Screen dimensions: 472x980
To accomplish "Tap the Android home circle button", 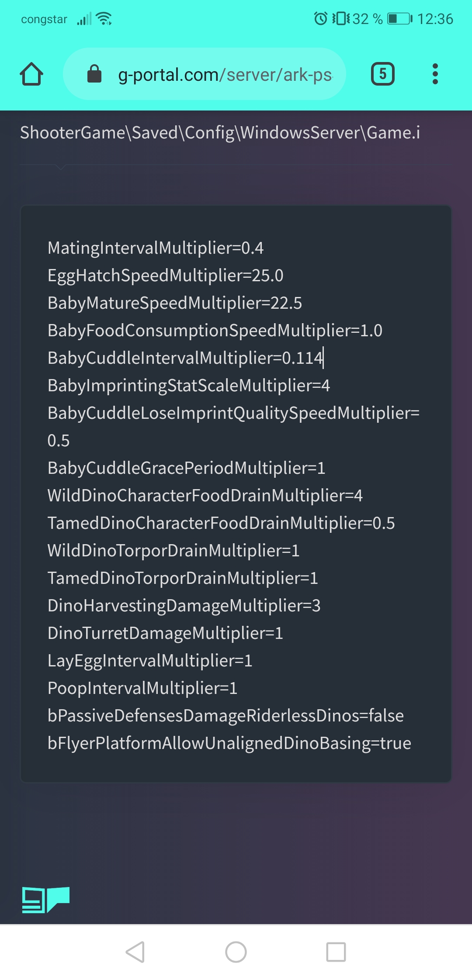I will click(236, 952).
